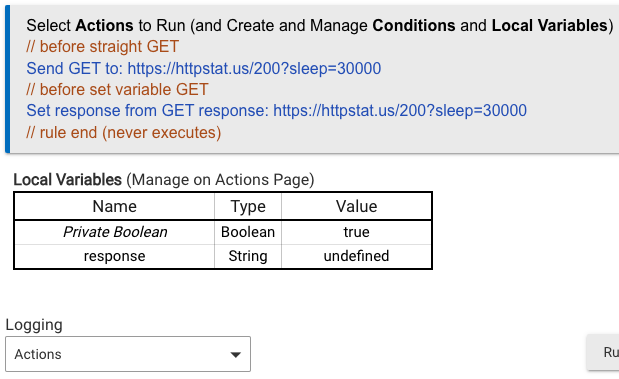Select the '// before straight GET' comment line
The height and width of the screenshot is (379, 619).
[x=102, y=47]
